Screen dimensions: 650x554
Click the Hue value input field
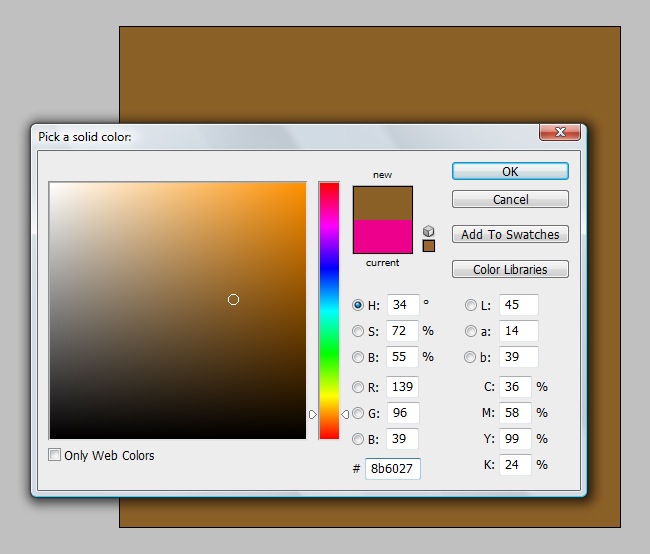pyautogui.click(x=402, y=305)
